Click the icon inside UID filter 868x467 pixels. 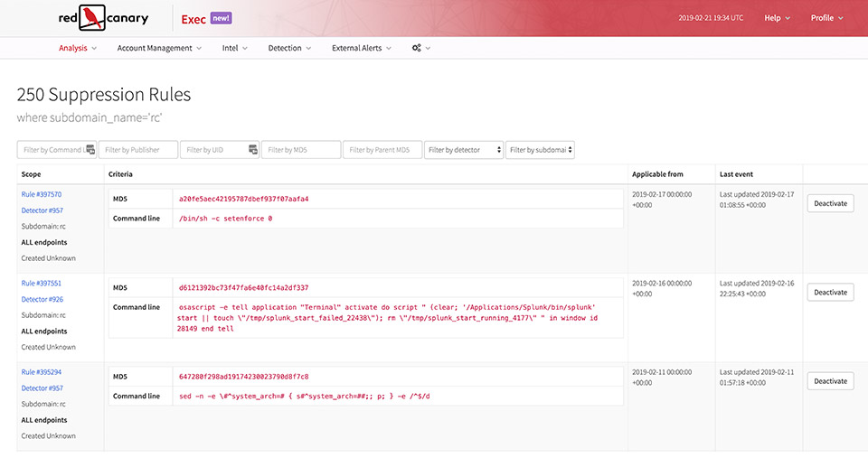[253, 150]
